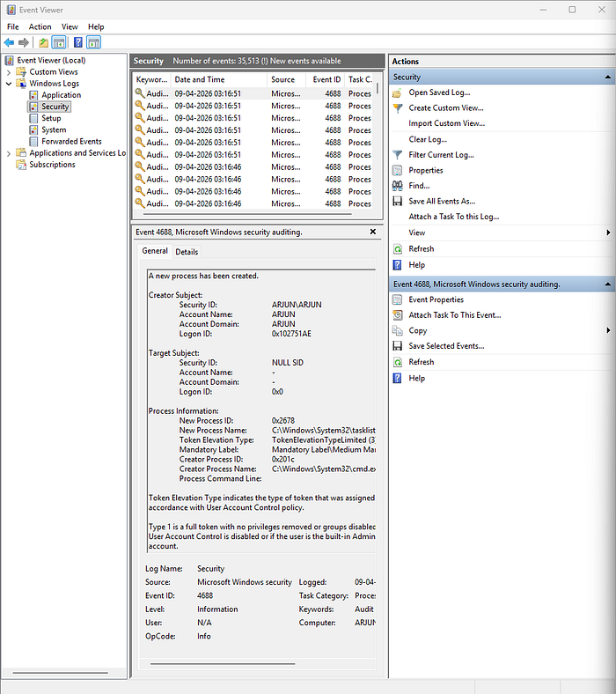Click Save Selected Events action

point(446,346)
